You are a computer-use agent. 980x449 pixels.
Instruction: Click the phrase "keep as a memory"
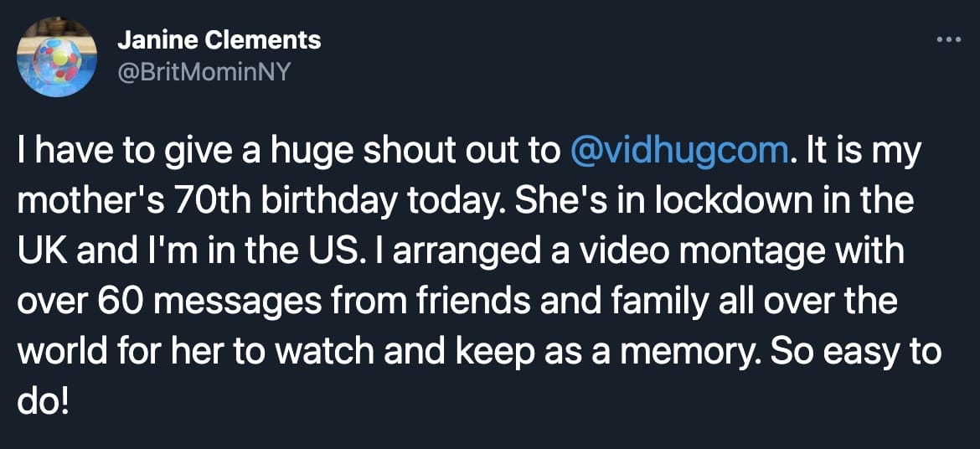tap(603, 350)
